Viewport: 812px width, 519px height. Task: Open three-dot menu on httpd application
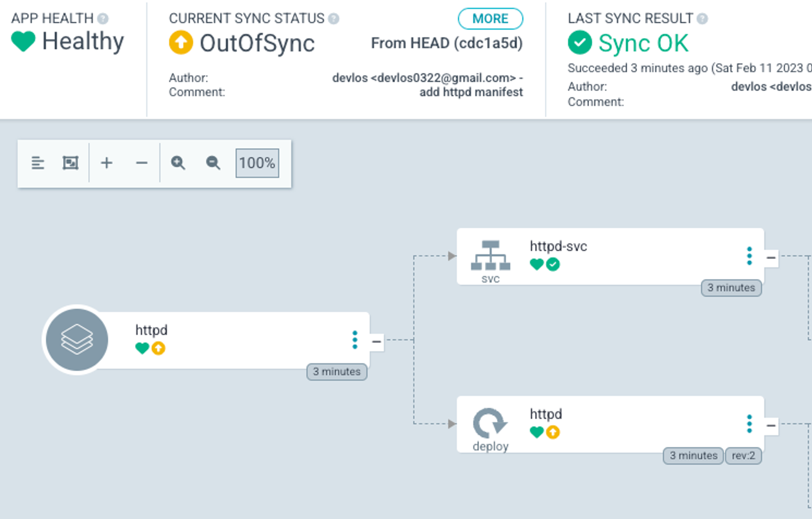click(355, 340)
